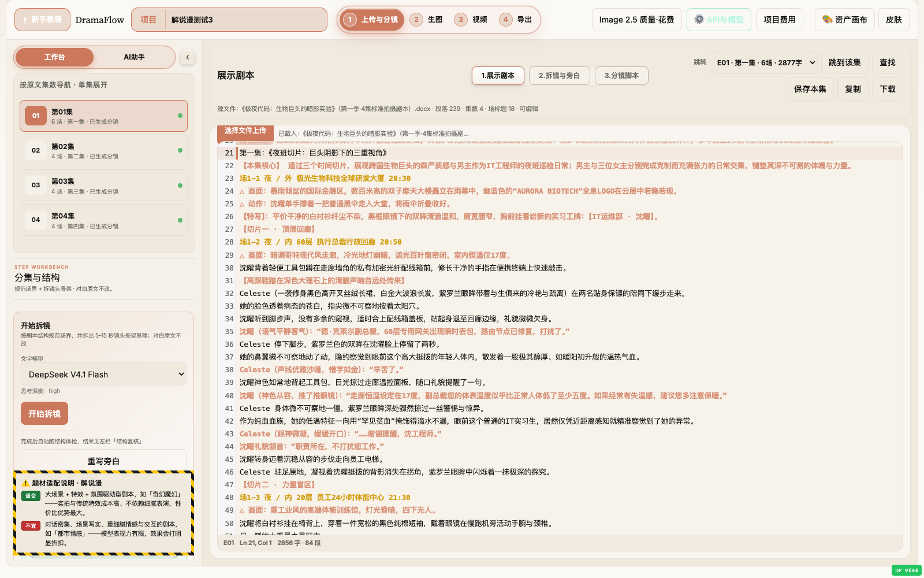Click script line 场1-3 夜 / 内 20层

(325, 498)
